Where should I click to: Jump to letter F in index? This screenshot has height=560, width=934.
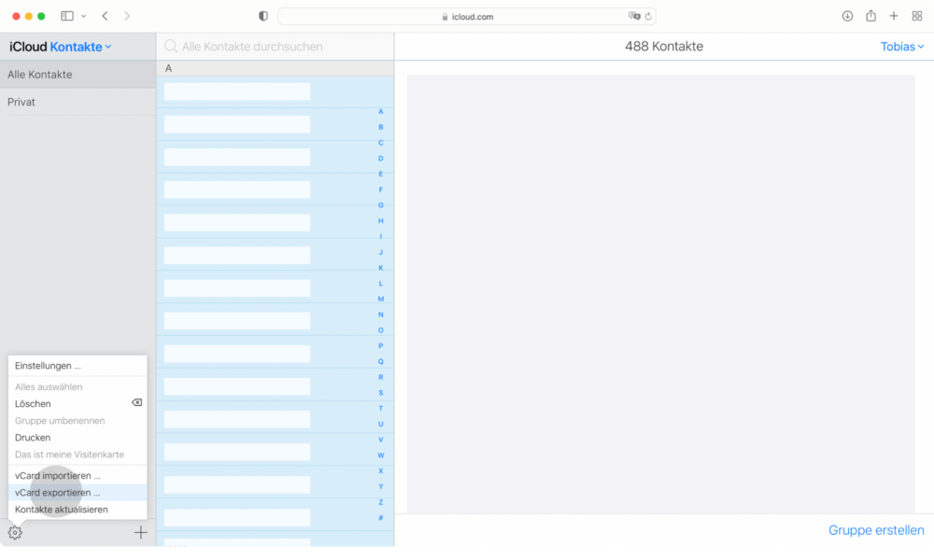click(x=381, y=189)
